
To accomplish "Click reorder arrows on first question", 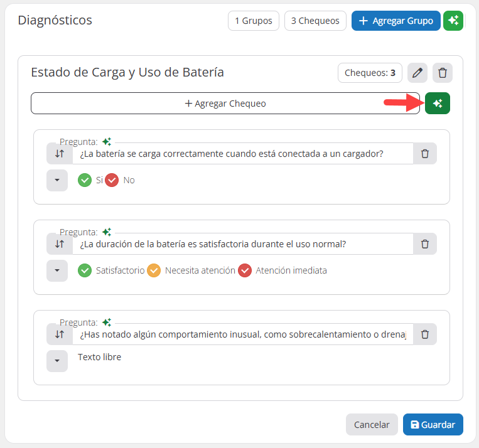I will pyautogui.click(x=60, y=154).
